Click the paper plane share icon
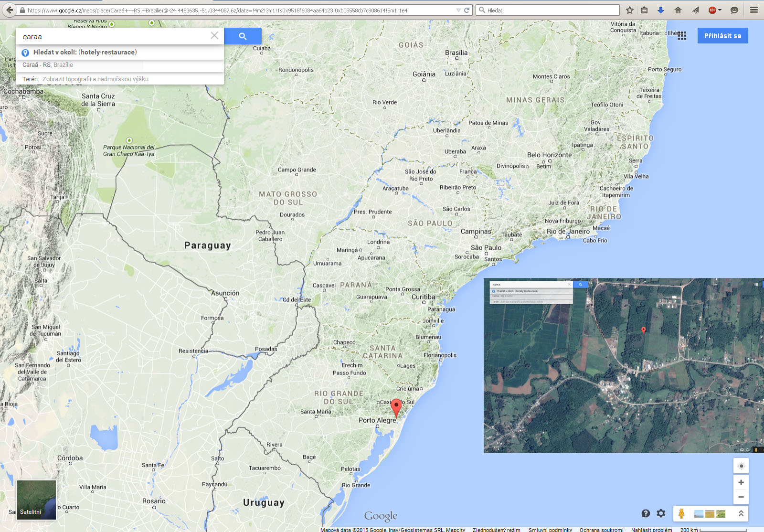This screenshot has width=764, height=532. coord(695,10)
